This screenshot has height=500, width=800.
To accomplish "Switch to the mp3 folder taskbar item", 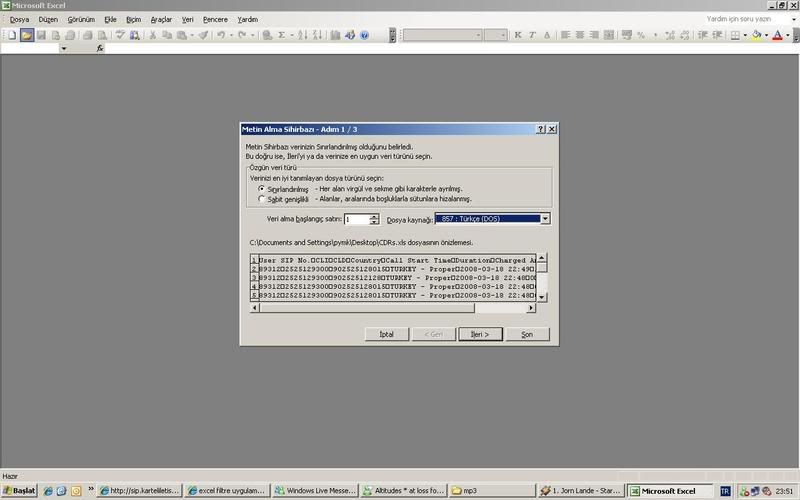I will coord(492,491).
